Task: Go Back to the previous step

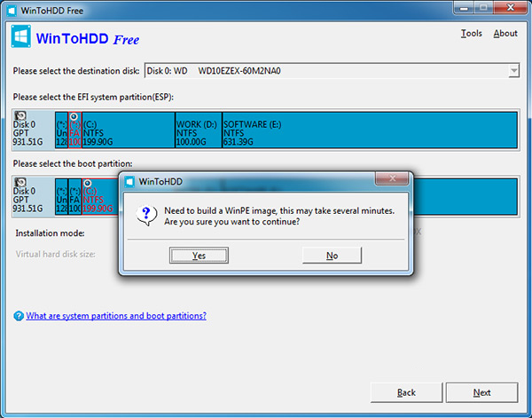Action: point(406,392)
